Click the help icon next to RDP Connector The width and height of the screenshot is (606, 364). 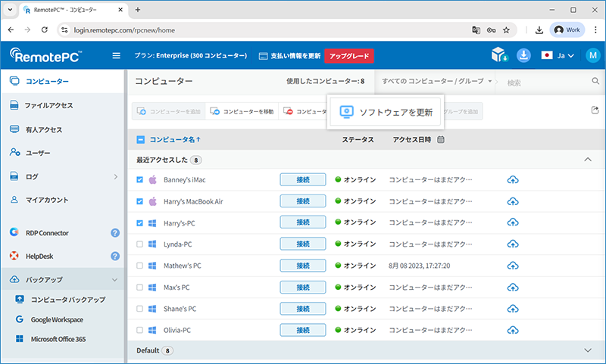(115, 233)
